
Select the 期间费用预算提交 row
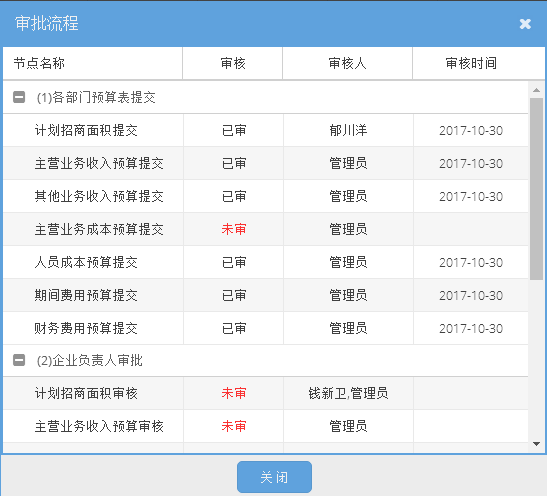(x=265, y=295)
